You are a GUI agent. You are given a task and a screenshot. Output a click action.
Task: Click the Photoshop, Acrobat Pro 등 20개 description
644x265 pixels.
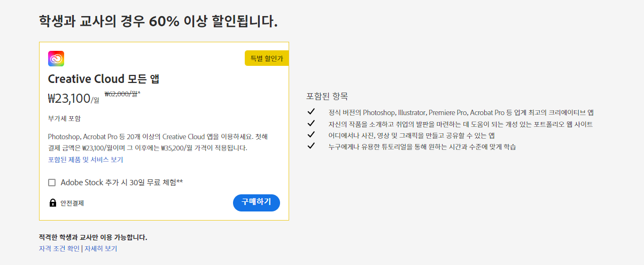click(158, 142)
